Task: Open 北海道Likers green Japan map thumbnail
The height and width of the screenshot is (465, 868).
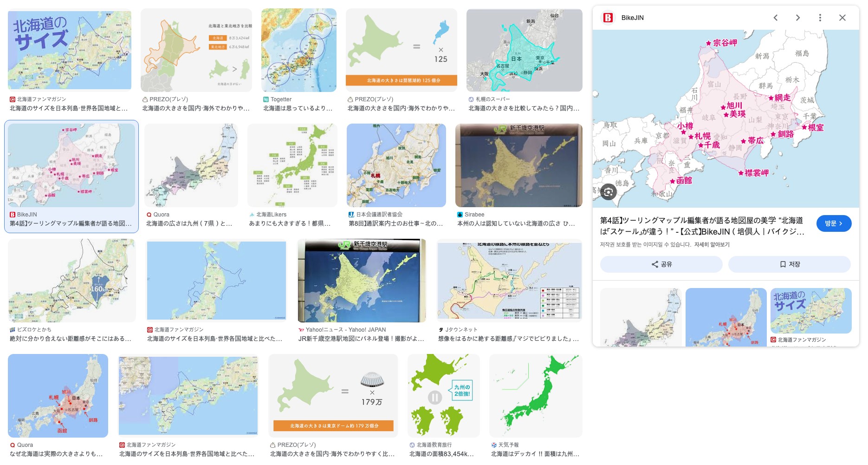Action: click(x=292, y=165)
